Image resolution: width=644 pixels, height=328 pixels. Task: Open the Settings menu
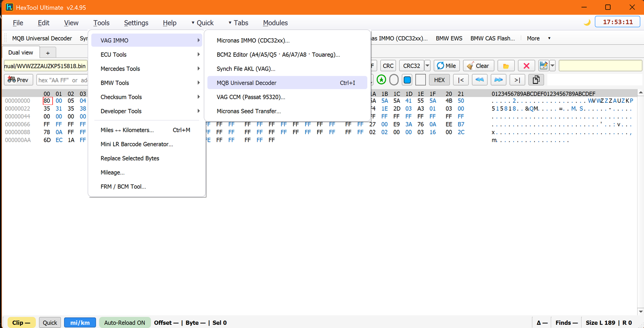point(136,23)
